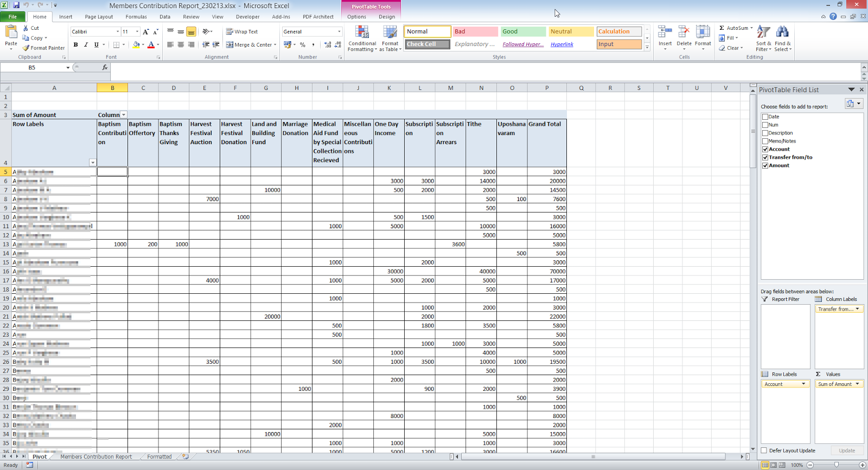The image size is (868, 470).
Task: Check the Date field checkbox
Action: pyautogui.click(x=765, y=117)
